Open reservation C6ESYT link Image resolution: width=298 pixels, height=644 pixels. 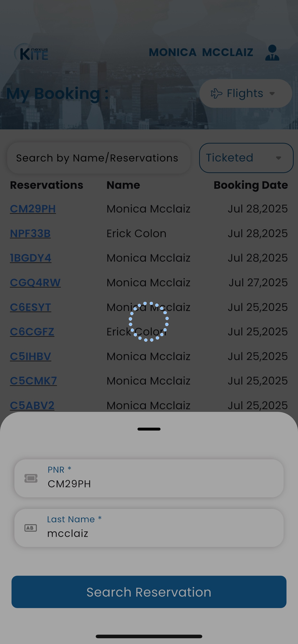(x=30, y=307)
